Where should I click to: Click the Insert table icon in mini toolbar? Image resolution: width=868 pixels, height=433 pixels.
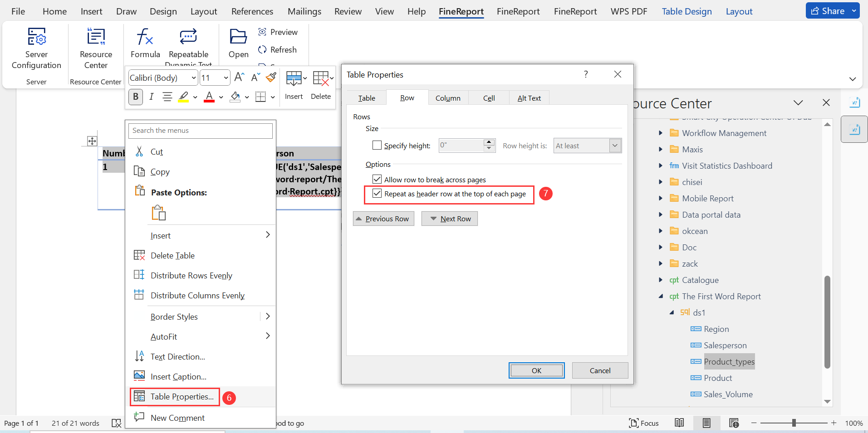pyautogui.click(x=294, y=78)
